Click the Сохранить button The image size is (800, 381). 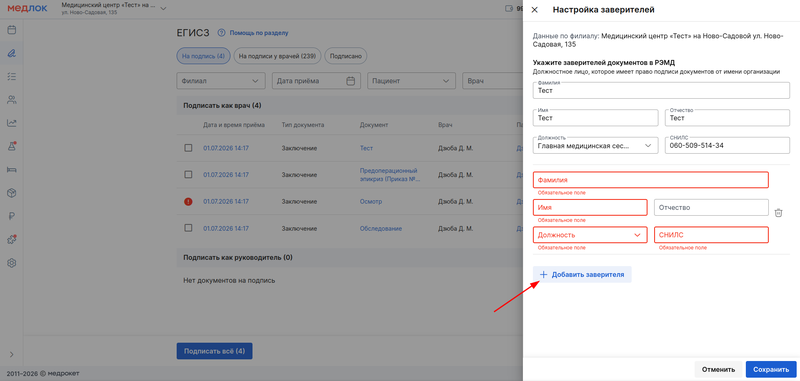coord(771,369)
